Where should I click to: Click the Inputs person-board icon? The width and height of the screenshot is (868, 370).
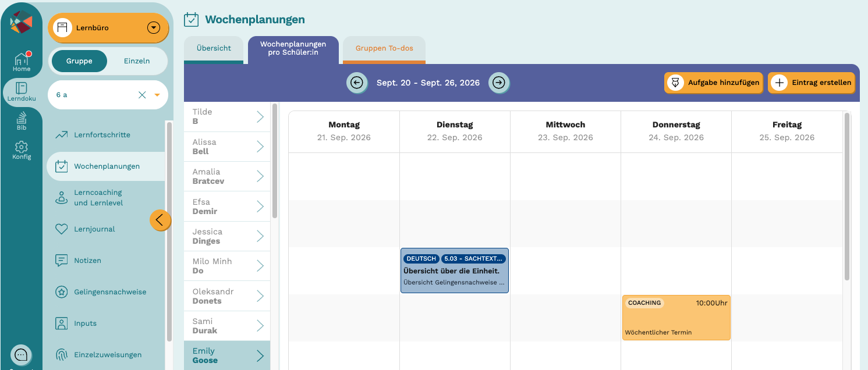[x=62, y=323]
